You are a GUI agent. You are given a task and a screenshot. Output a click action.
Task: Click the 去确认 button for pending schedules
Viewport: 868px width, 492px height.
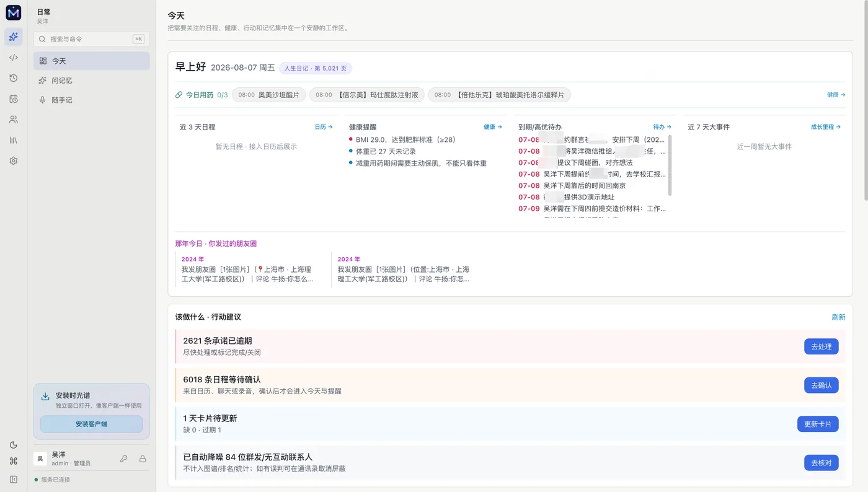821,385
